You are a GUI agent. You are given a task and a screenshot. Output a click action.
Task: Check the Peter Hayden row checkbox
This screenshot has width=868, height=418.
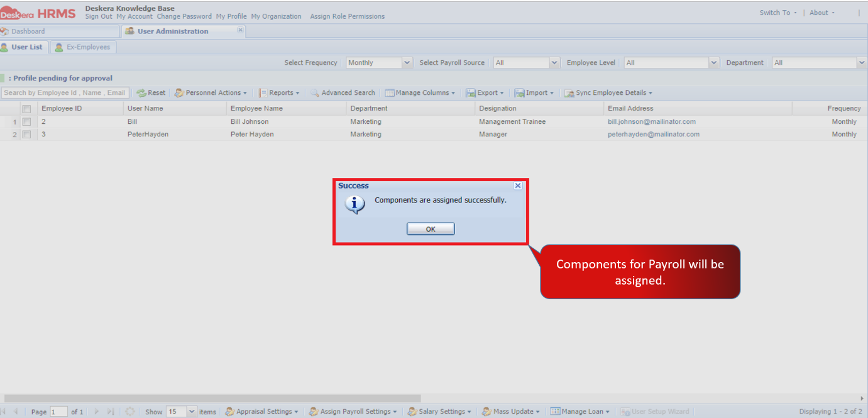[26, 135]
